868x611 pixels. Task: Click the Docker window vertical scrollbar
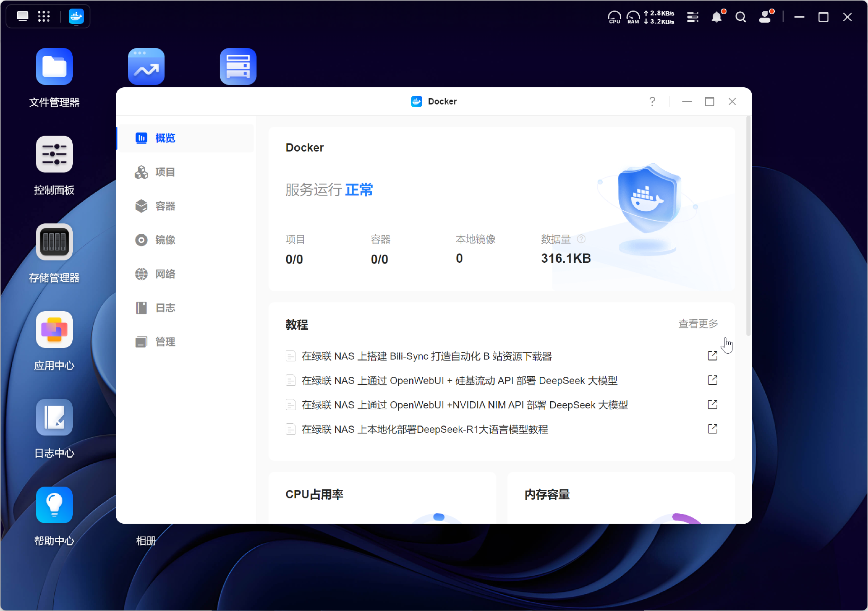click(748, 226)
